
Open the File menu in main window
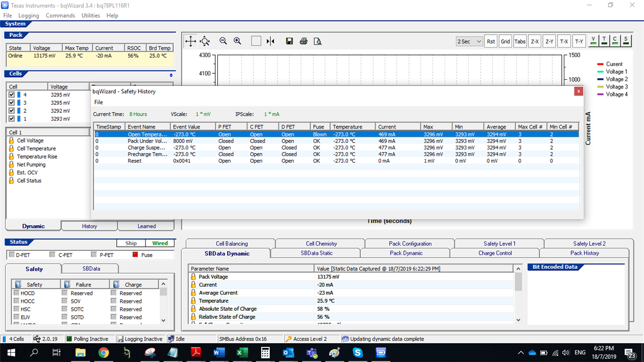click(x=7, y=16)
